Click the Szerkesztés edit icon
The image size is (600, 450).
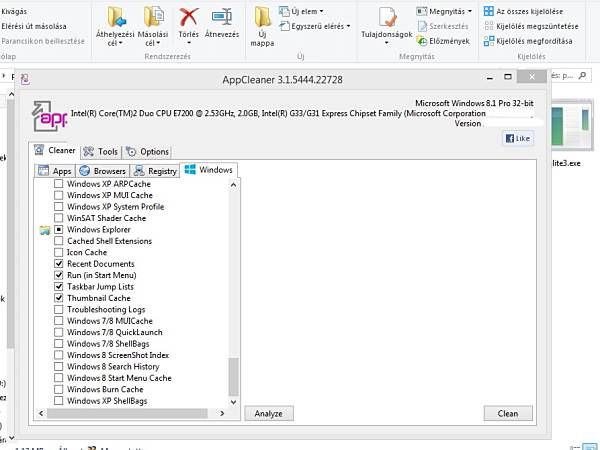(422, 26)
